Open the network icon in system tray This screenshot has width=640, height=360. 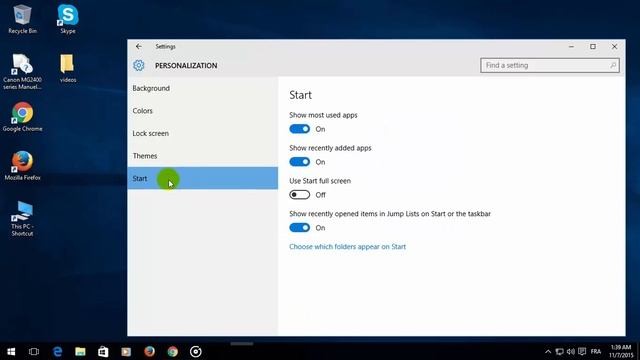pyautogui.click(x=560, y=351)
